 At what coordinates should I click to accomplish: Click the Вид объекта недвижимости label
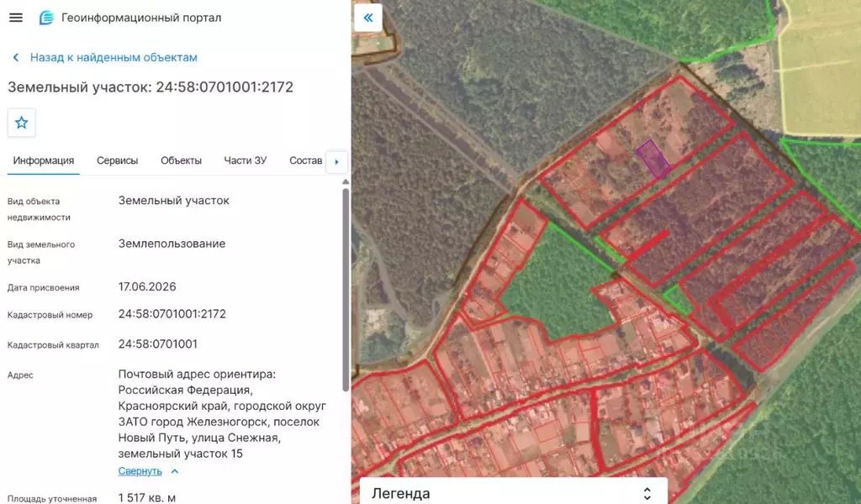[39, 209]
